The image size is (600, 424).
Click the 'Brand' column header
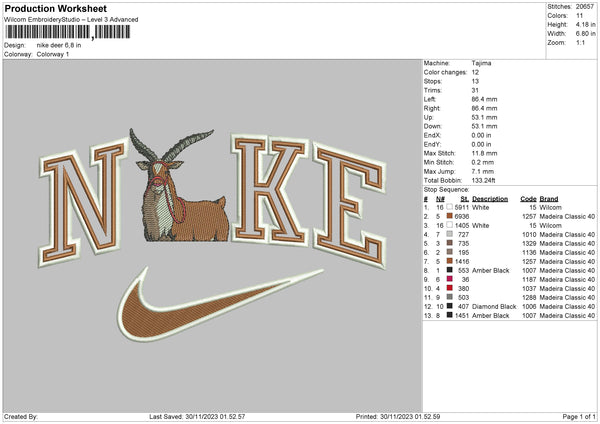(549, 199)
